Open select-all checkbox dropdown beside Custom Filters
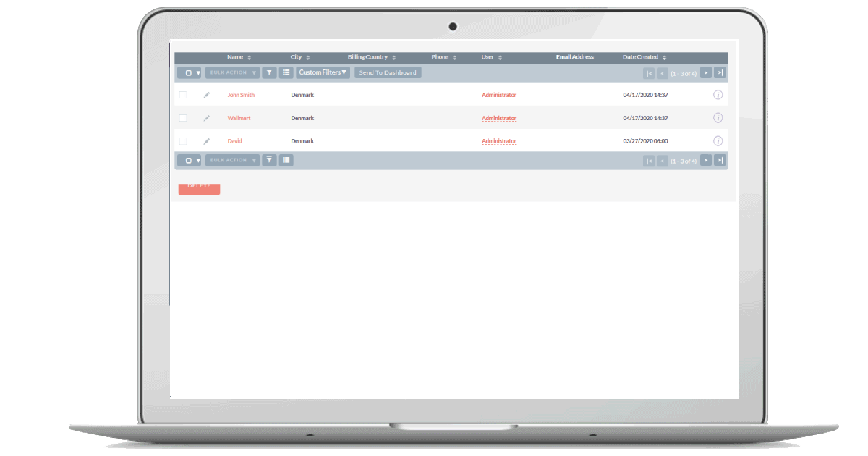The width and height of the screenshot is (868, 456). [x=190, y=72]
